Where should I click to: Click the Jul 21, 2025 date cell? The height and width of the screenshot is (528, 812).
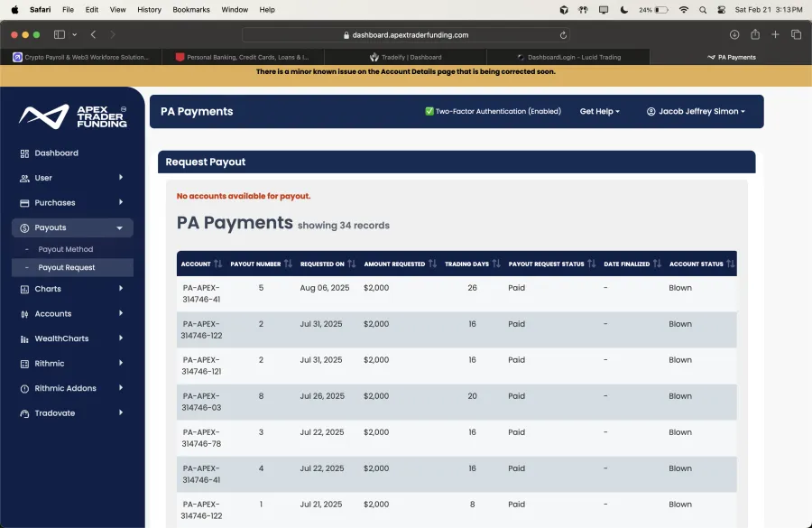coord(321,505)
